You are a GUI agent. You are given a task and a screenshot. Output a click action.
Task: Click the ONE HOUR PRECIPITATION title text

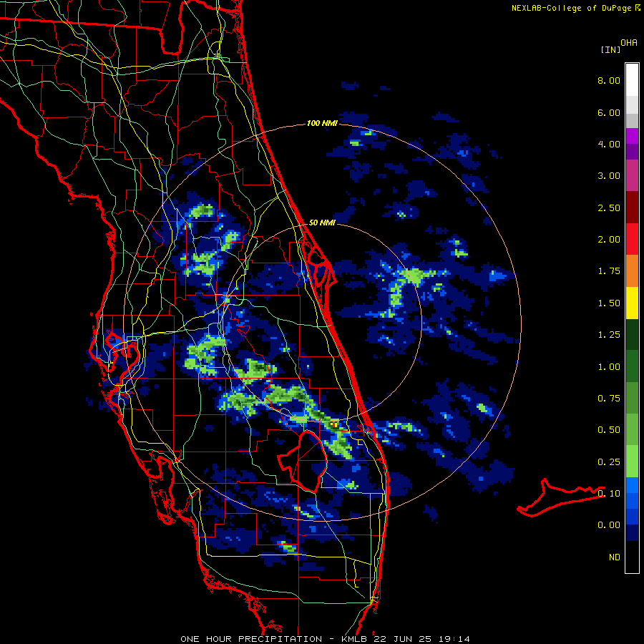point(251,639)
